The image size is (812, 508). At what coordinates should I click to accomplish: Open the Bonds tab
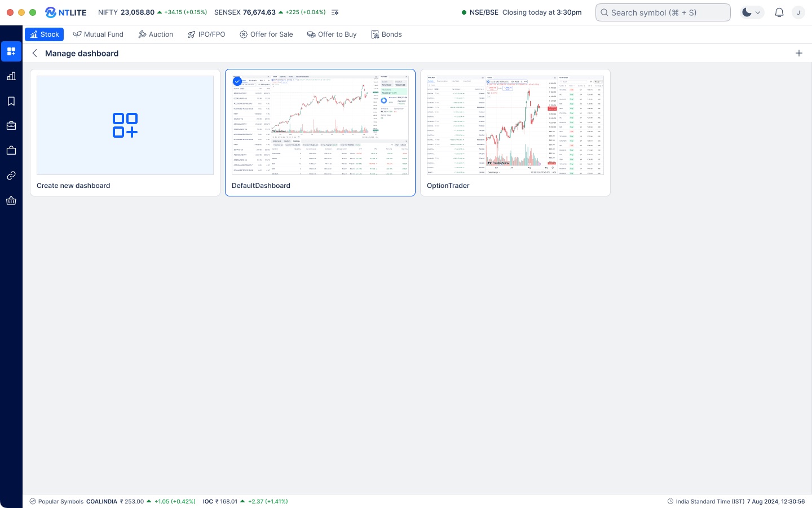point(386,34)
